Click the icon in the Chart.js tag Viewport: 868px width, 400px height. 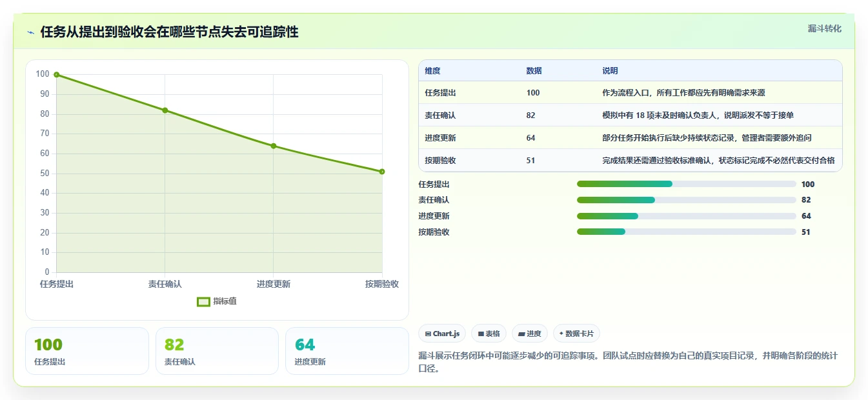(x=428, y=334)
